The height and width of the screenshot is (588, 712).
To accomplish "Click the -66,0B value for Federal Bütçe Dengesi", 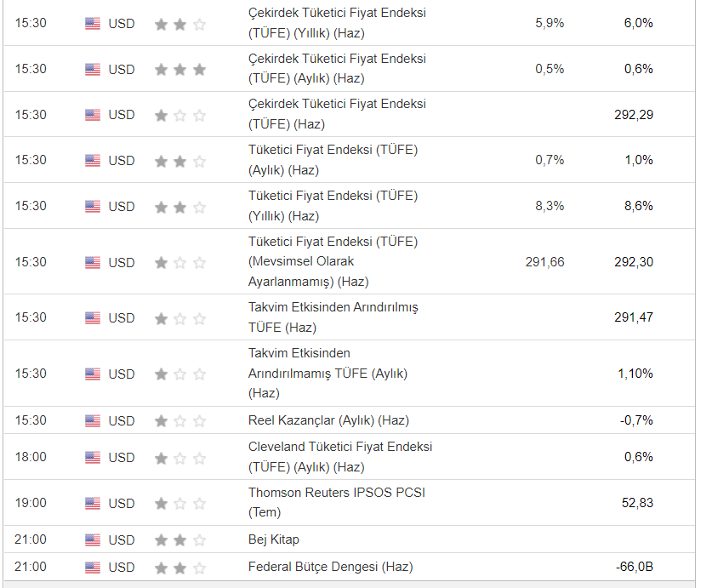I will point(633,567).
